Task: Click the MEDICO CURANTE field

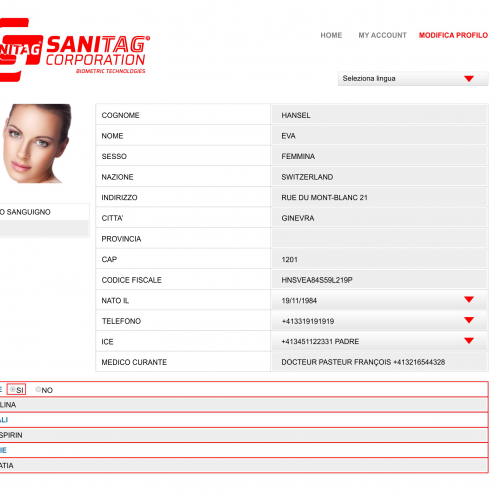Action: [380, 362]
